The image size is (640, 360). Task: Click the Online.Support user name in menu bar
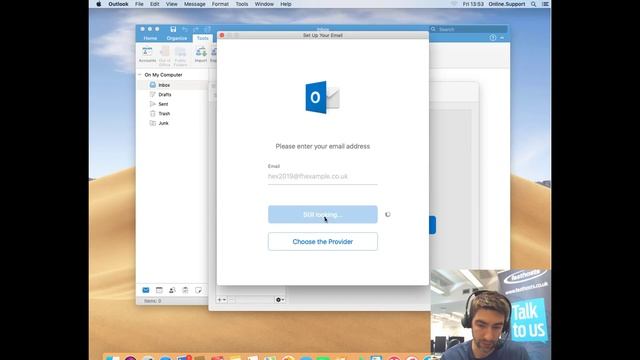coord(507,4)
